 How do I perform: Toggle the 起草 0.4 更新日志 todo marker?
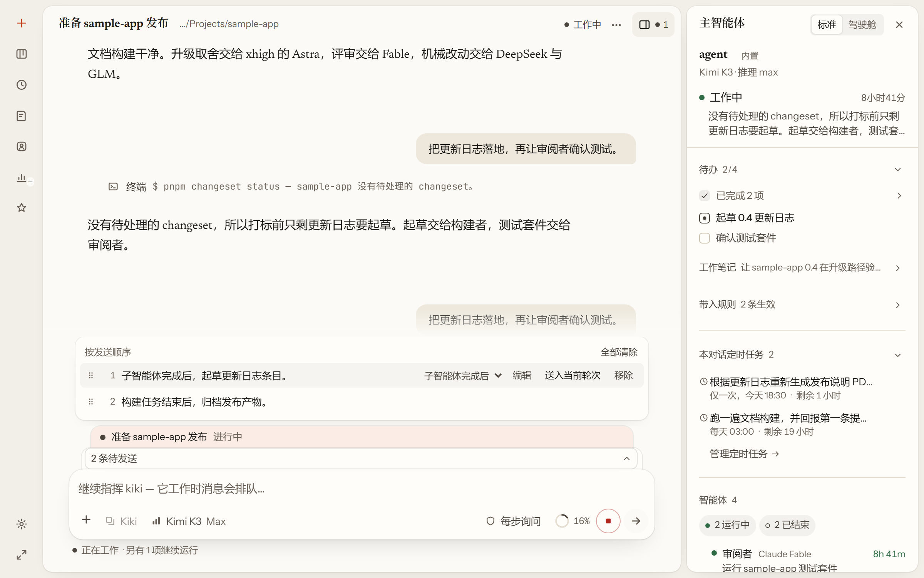[x=705, y=218]
